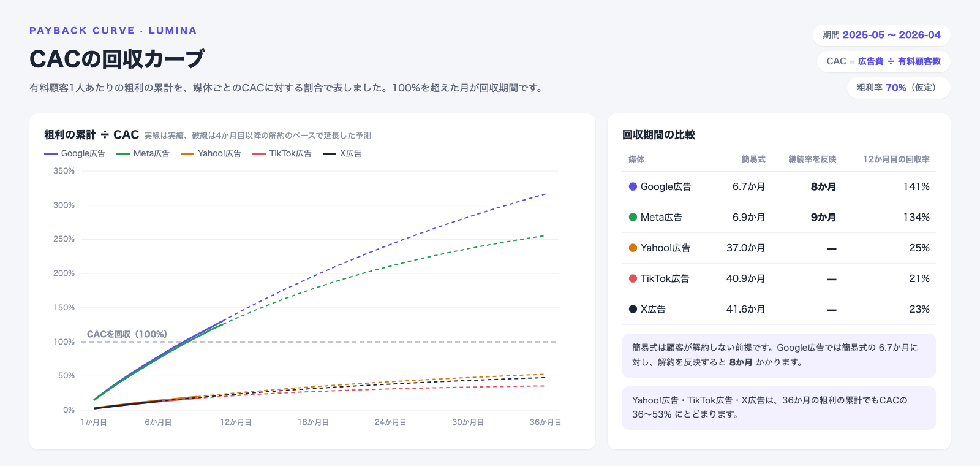Screen dimensions: 980x466
Task: Click the TikTok広告 legend entry in chart
Action: [282, 153]
